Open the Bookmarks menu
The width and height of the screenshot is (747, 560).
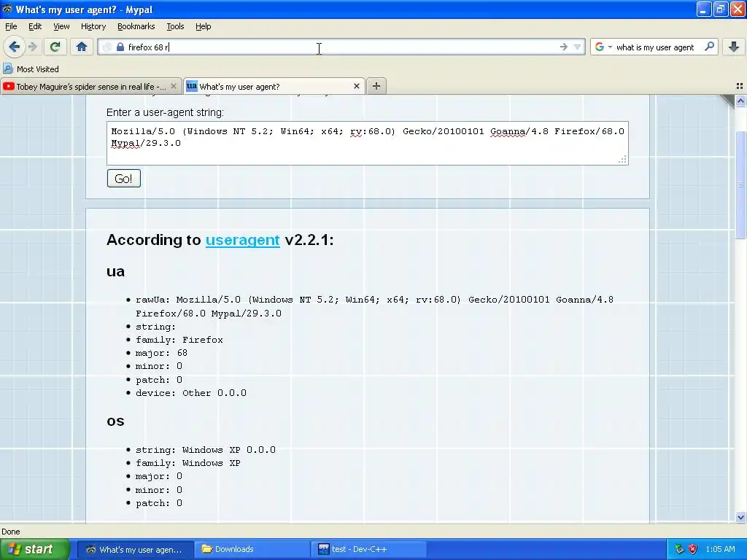tap(136, 26)
